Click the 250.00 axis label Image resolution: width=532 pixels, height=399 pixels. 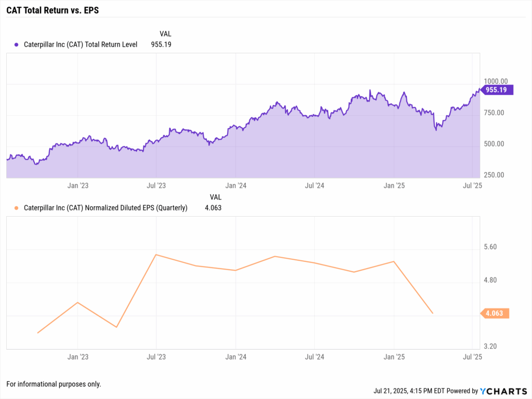click(494, 175)
